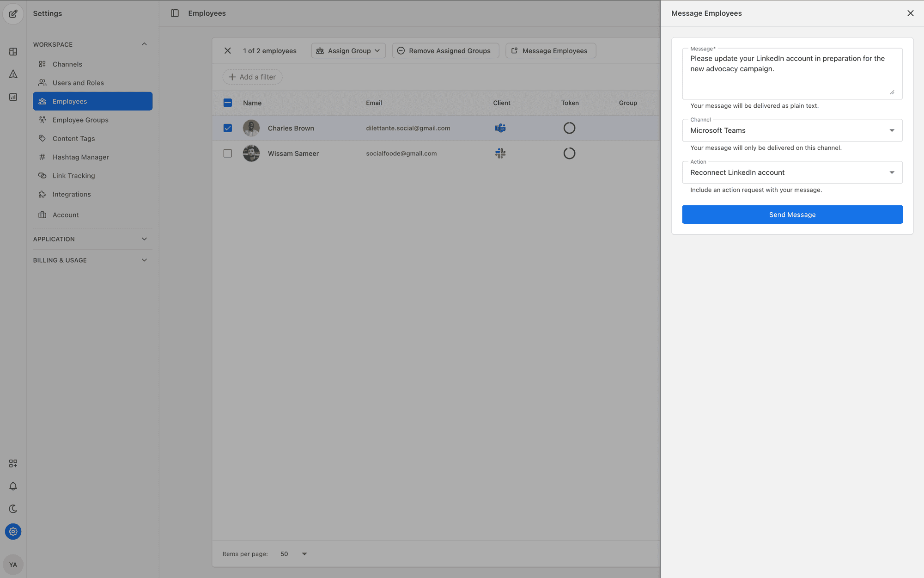
Task: Open the apps grid-plus icon in left rail
Action: click(x=13, y=463)
